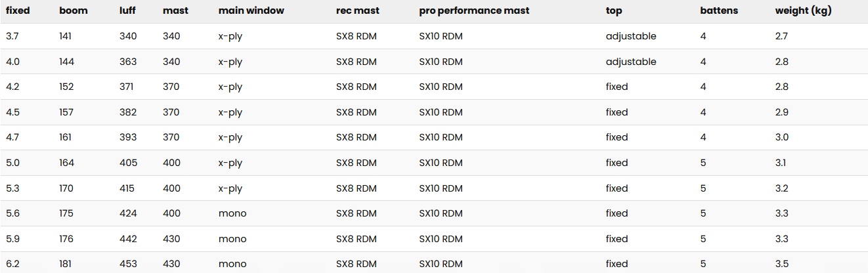The image size is (868, 273).
Task: Select the 'pro performance mast' header
Action: (x=474, y=11)
